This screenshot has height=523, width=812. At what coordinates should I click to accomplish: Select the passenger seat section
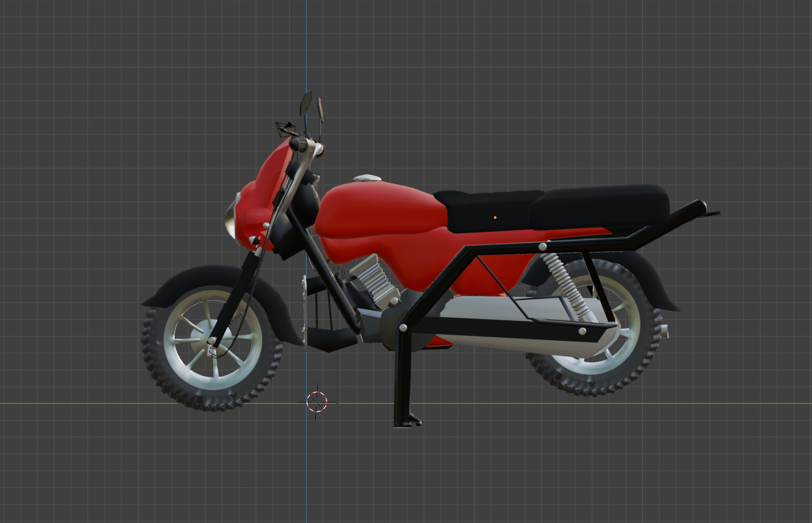(595, 204)
